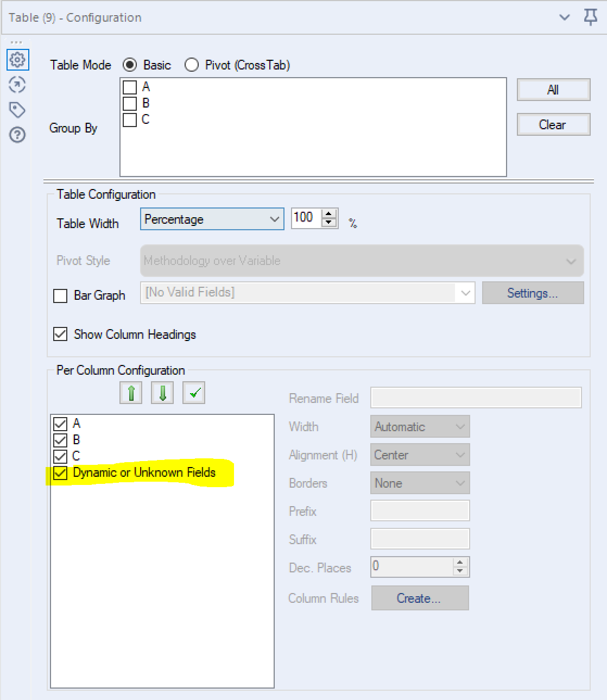Increment table width using the up stepper
Image resolution: width=607 pixels, height=700 pixels.
click(330, 214)
